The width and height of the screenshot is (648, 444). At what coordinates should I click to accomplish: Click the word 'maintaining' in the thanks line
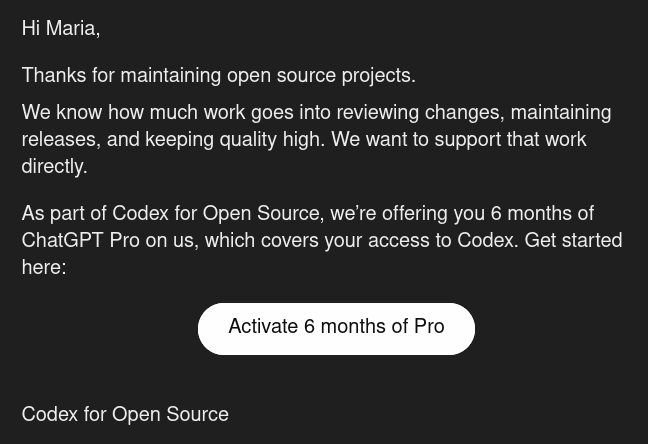click(170, 77)
